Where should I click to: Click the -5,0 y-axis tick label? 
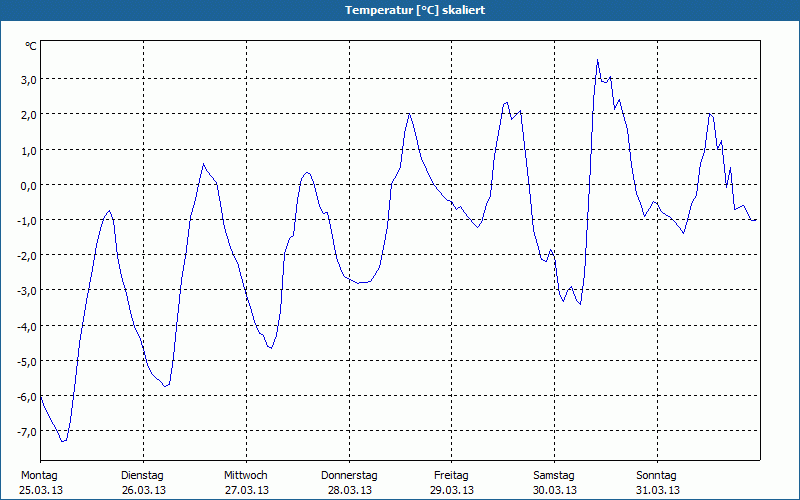click(25, 361)
